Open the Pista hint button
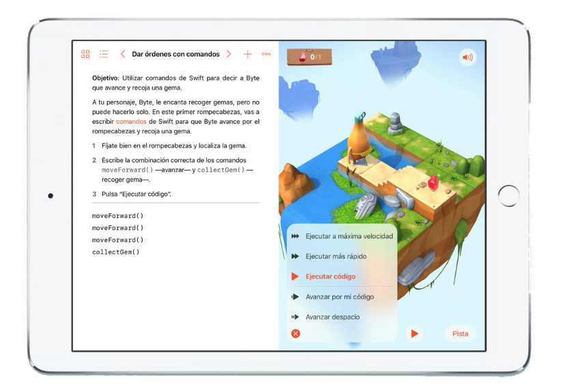Image resolution: width=562 pixels, height=392 pixels. 460,333
